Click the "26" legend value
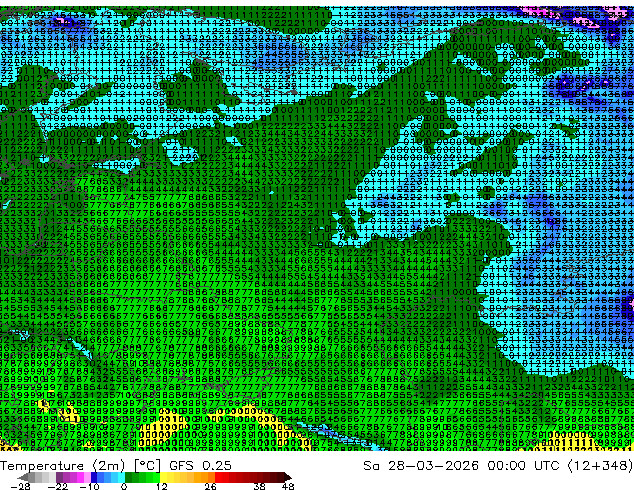The image size is (634, 490). click(x=210, y=486)
